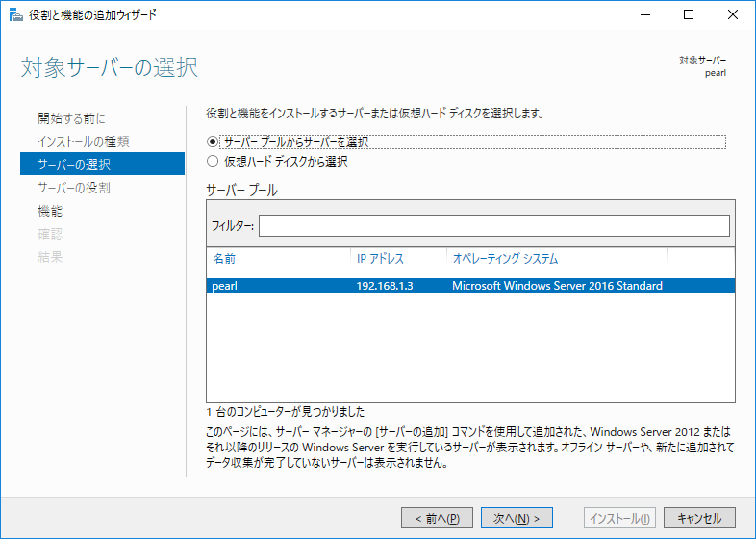
Task: Minimize the wizard window
Action: pyautogui.click(x=645, y=15)
